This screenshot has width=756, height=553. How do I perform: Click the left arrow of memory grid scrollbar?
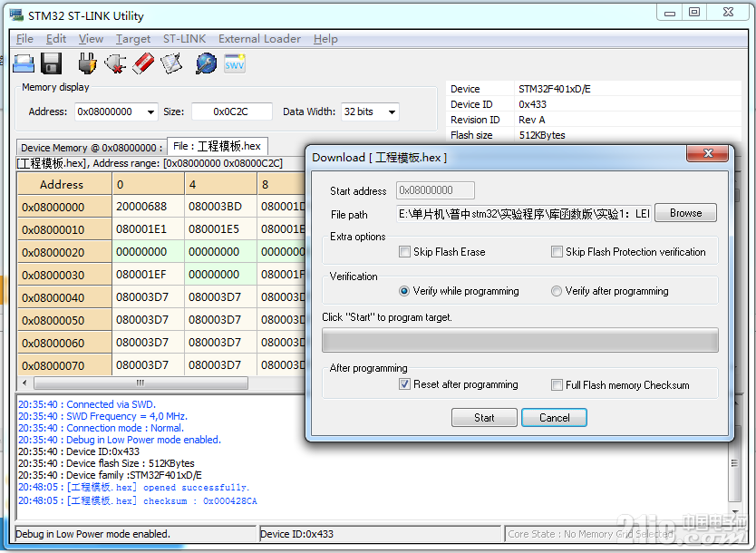(25, 383)
